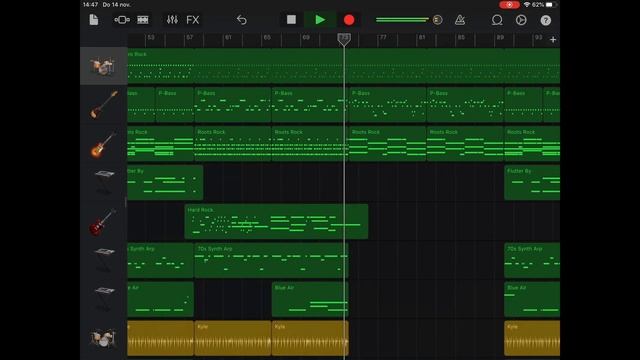Open the sound browser icon
The image size is (640, 360).
point(122,20)
